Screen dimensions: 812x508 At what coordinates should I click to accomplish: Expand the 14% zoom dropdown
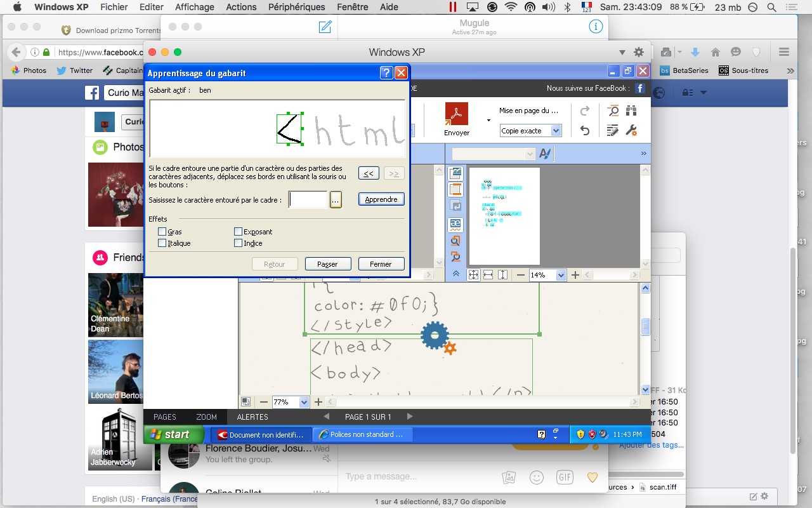[560, 275]
